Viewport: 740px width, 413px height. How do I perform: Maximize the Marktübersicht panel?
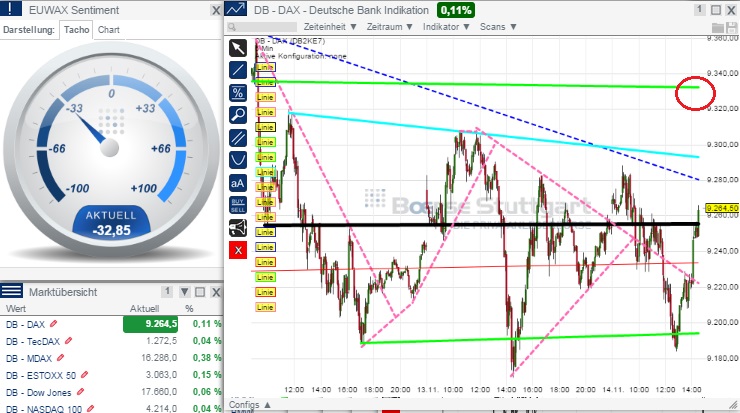tap(200, 292)
